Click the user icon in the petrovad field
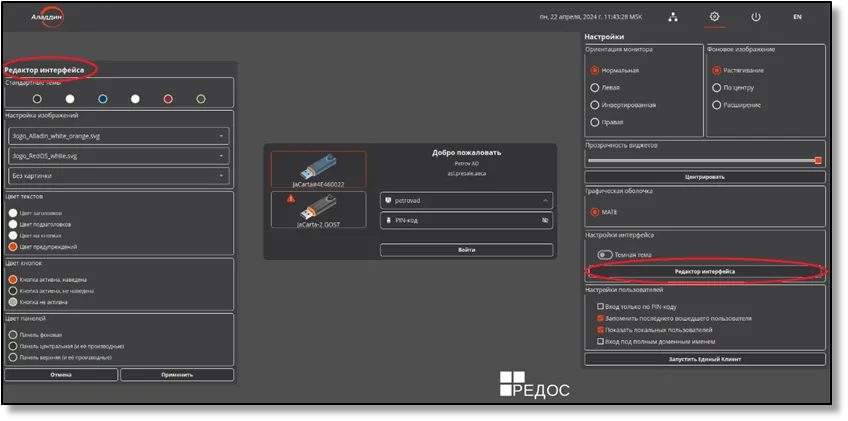 coord(388,200)
